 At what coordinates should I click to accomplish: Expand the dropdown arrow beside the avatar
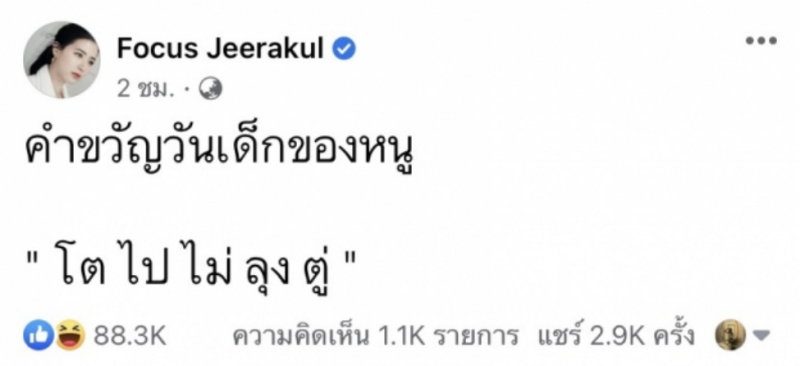(x=761, y=335)
